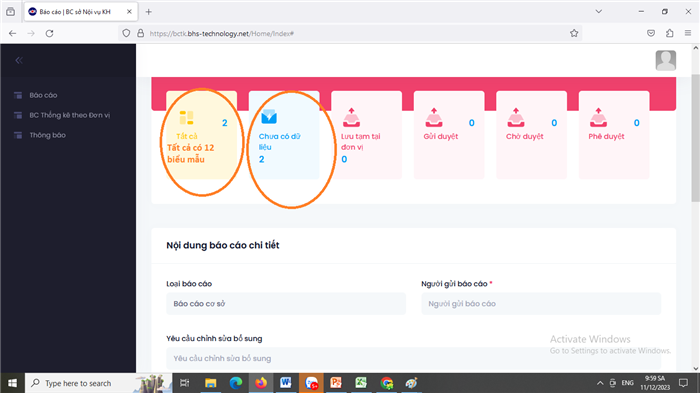
Task: Expand the browser list-all-tabs chevron
Action: [599, 12]
